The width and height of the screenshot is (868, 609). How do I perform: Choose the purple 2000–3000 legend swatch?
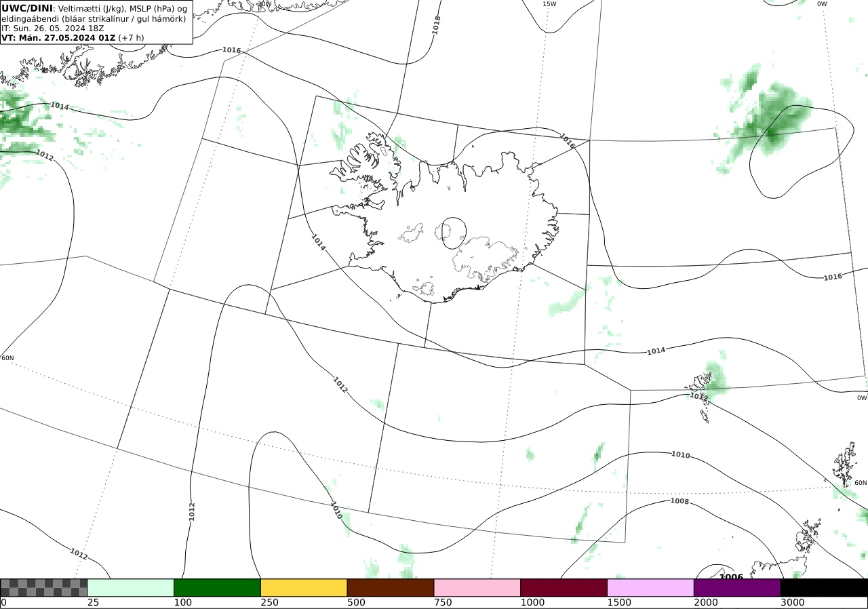coord(737,587)
